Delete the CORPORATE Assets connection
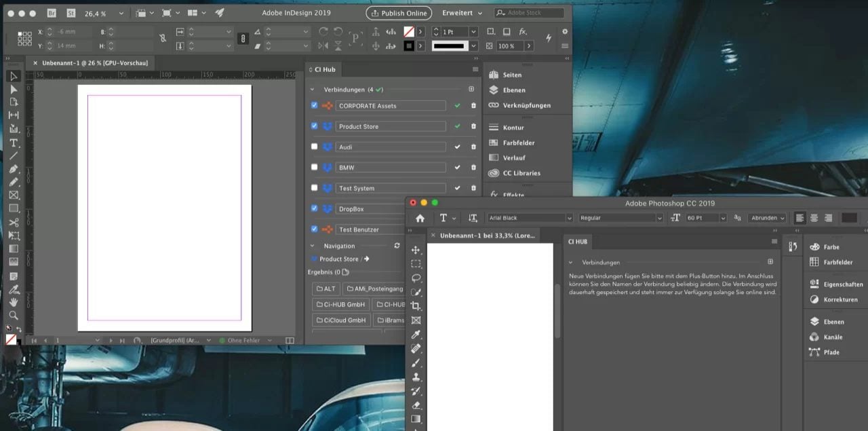The width and height of the screenshot is (868, 431). tap(473, 106)
